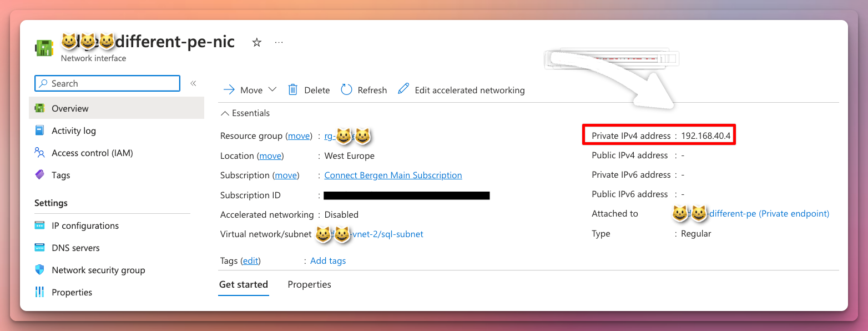Click the Settings section heading
The image size is (868, 331).
(x=51, y=203)
